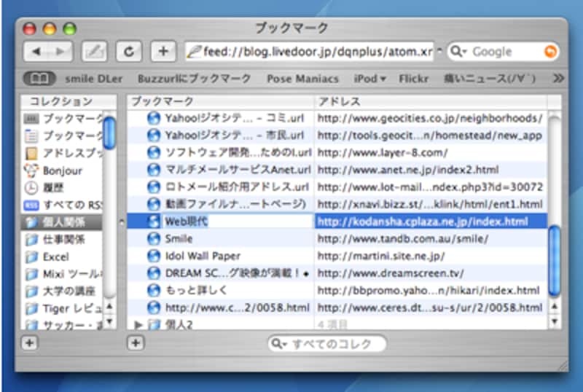
Task: Add bookmark folder with bottom plus button
Action: click(x=136, y=343)
